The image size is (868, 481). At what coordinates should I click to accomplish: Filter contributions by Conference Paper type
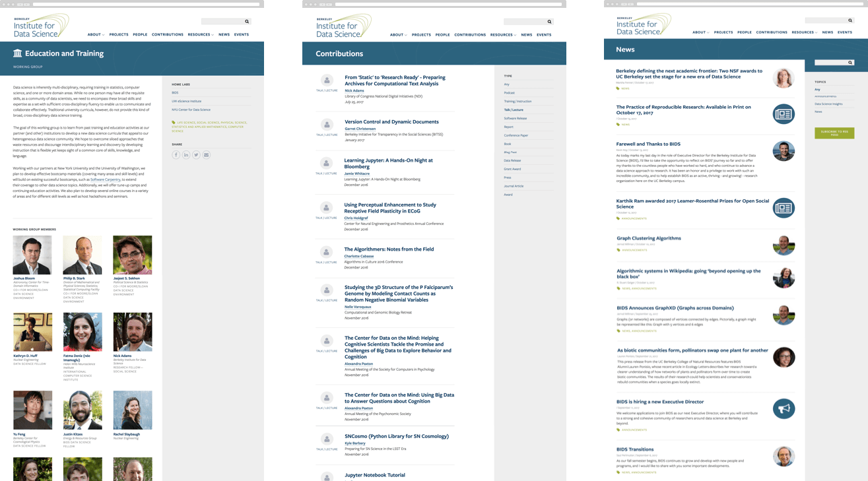pos(516,135)
